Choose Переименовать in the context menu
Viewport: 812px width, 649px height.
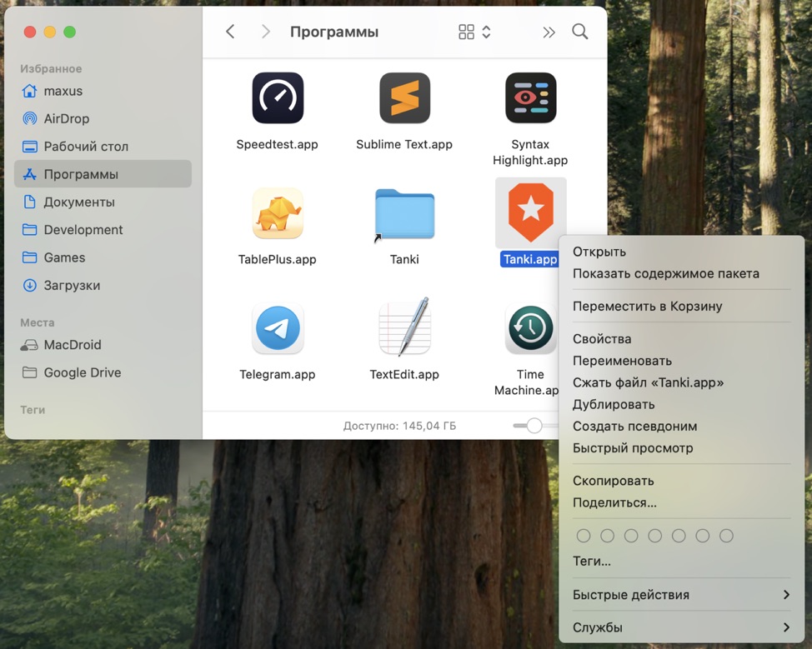(681, 360)
